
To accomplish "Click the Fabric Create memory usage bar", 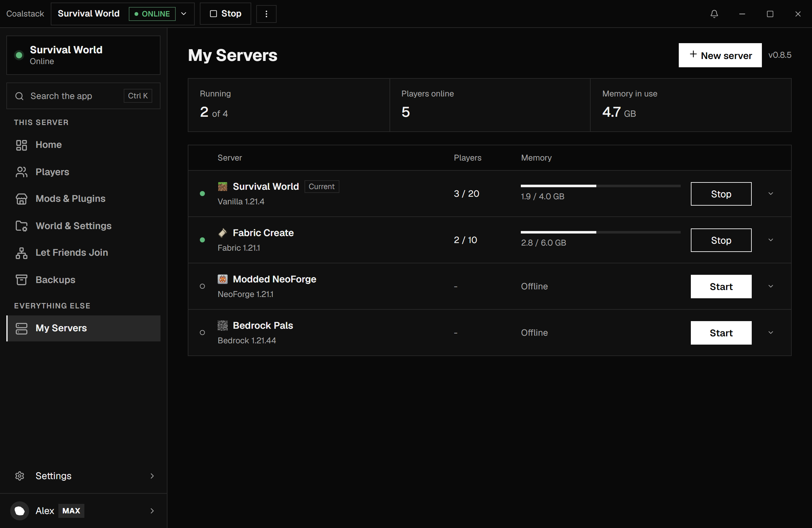I will (x=600, y=233).
